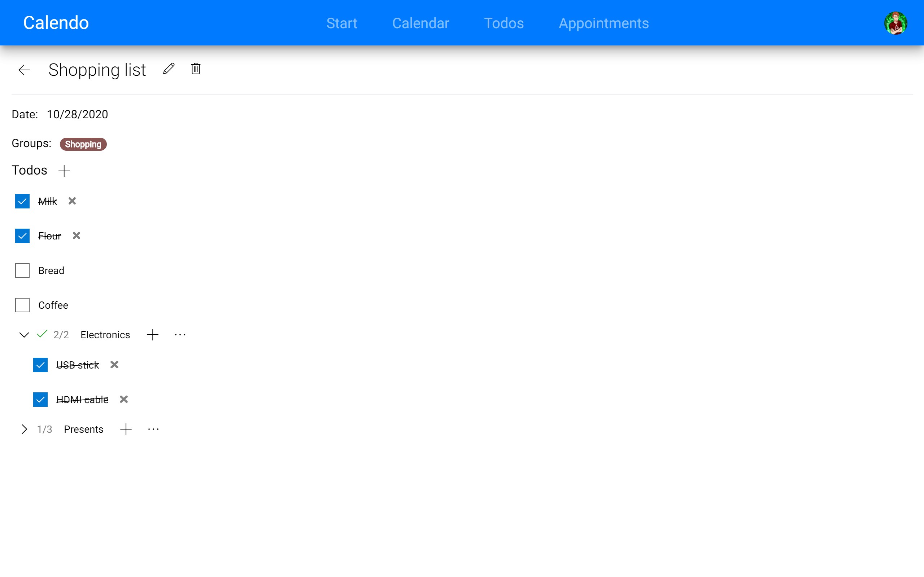Check the Coffee checkbox

(22, 305)
